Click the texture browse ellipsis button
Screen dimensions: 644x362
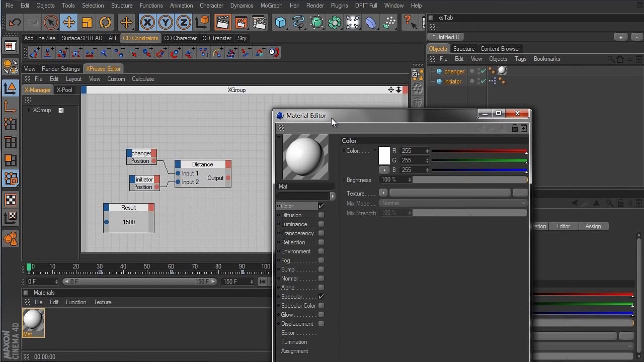coord(520,193)
